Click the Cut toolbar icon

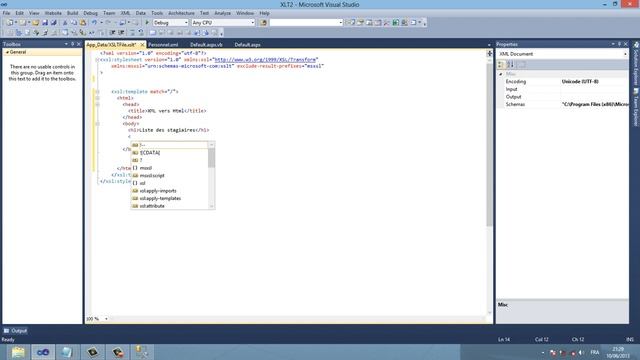point(64,23)
